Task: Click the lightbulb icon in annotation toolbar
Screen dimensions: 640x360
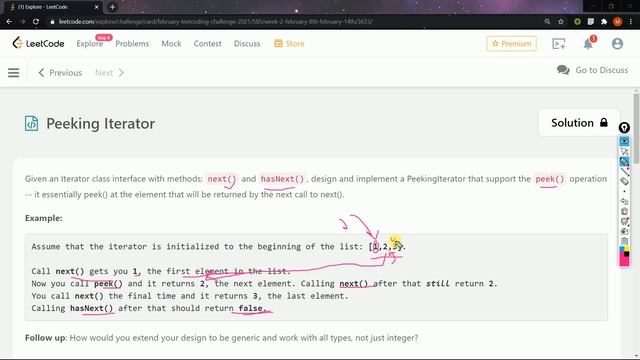Action: point(624,128)
